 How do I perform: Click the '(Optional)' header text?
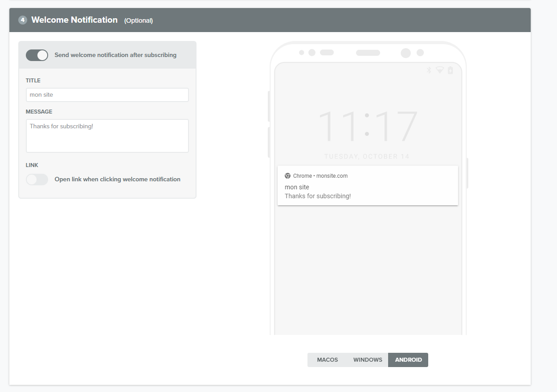point(139,20)
